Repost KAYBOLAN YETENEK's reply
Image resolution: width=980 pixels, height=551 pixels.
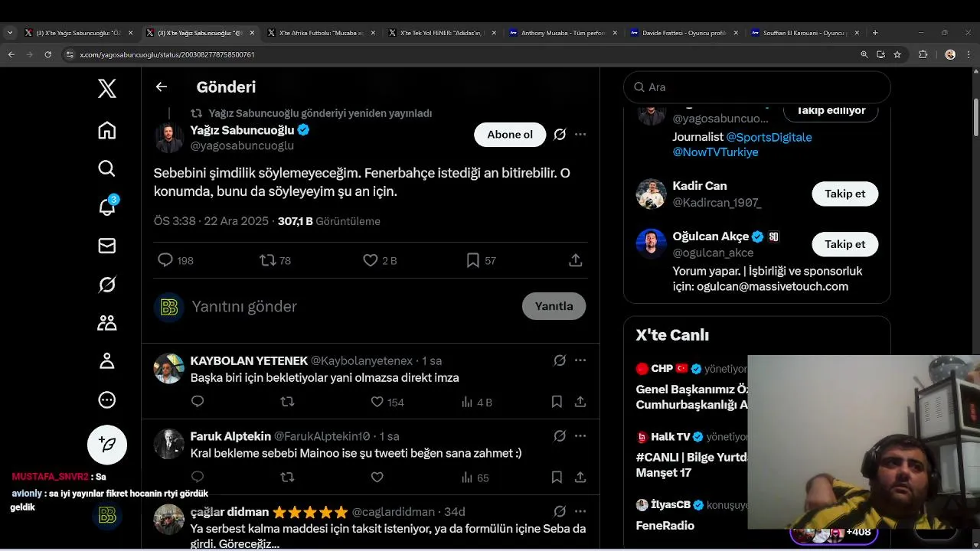[x=287, y=402]
